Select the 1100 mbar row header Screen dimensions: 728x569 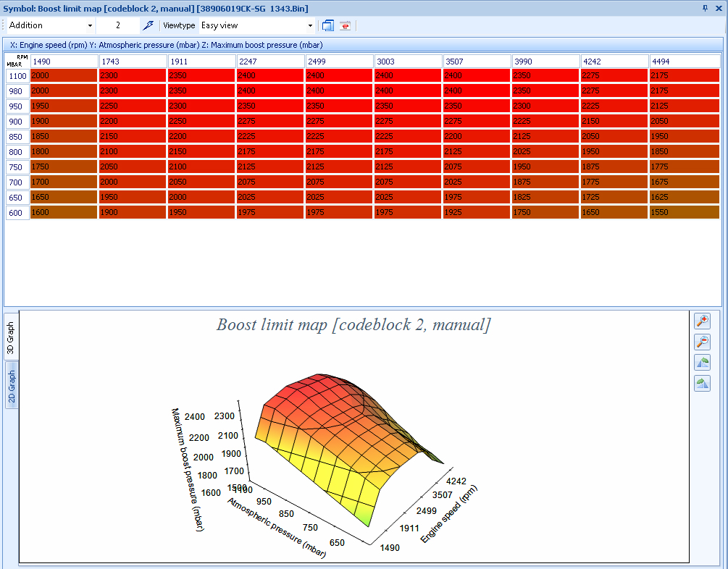[x=17, y=75]
